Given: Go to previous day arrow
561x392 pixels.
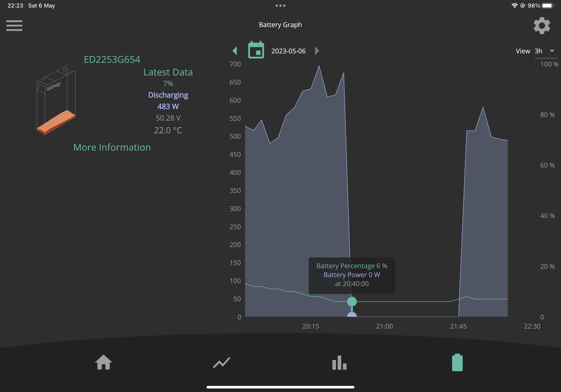Looking at the screenshot, I should point(234,51).
